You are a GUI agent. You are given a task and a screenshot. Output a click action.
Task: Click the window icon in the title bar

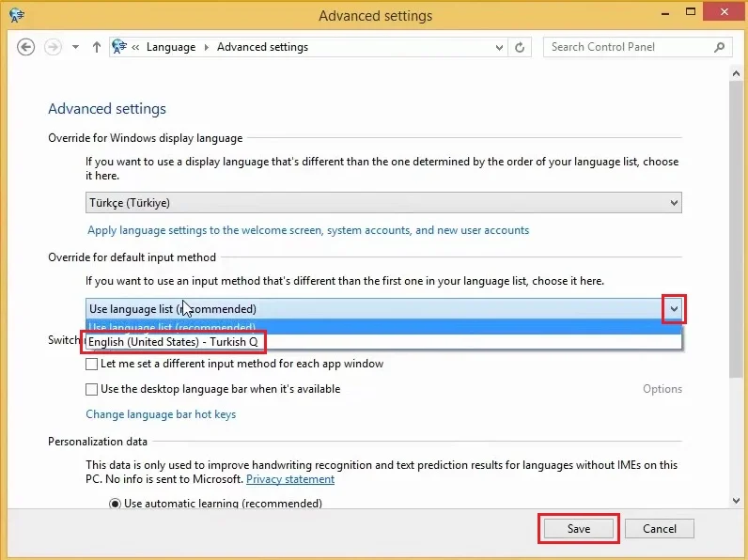(x=17, y=15)
